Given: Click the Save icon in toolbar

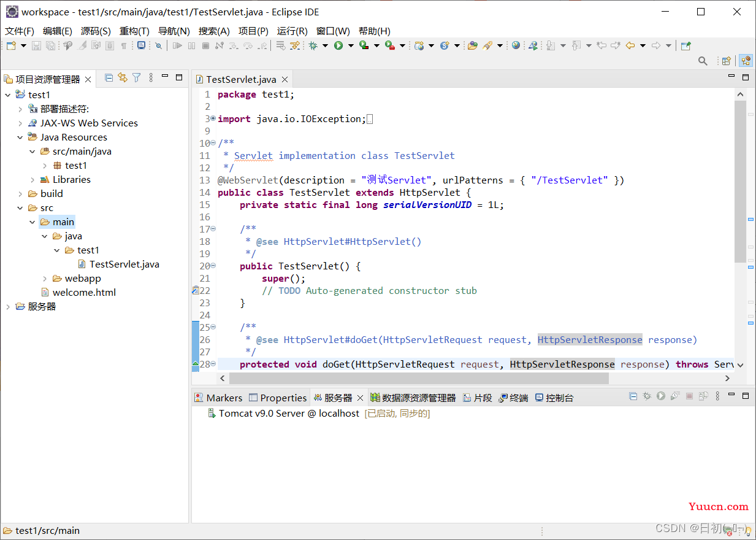Looking at the screenshot, I should 36,45.
